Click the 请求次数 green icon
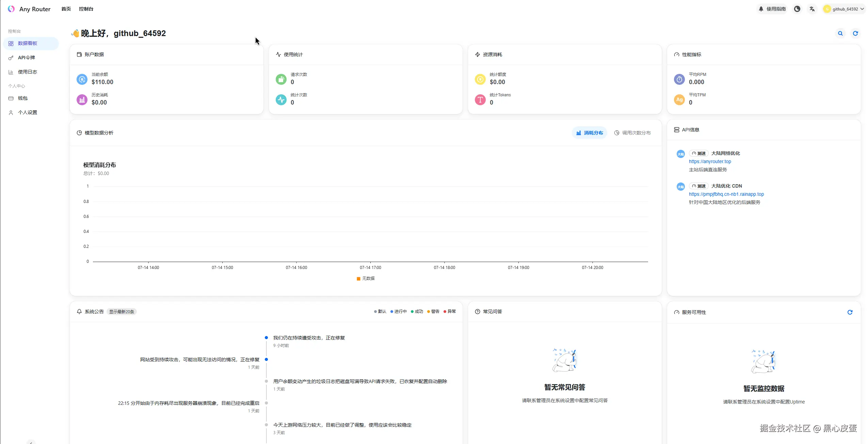 pos(281,79)
